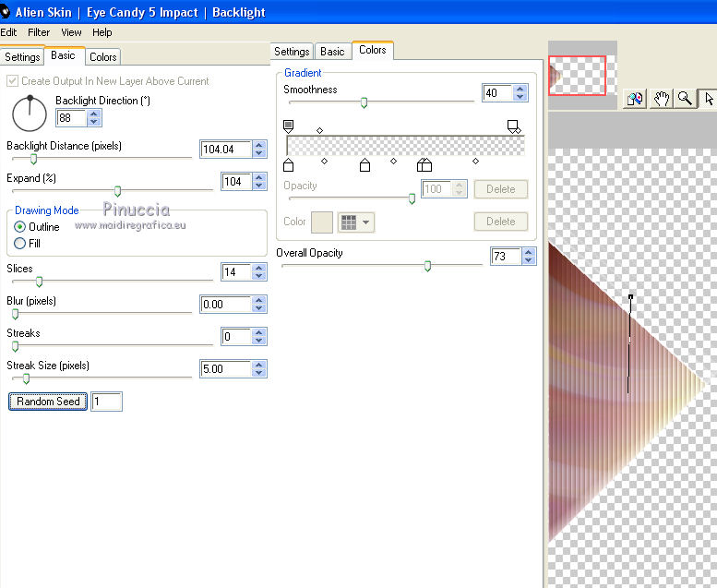Switch to left panel Settings tab

[x=22, y=56]
